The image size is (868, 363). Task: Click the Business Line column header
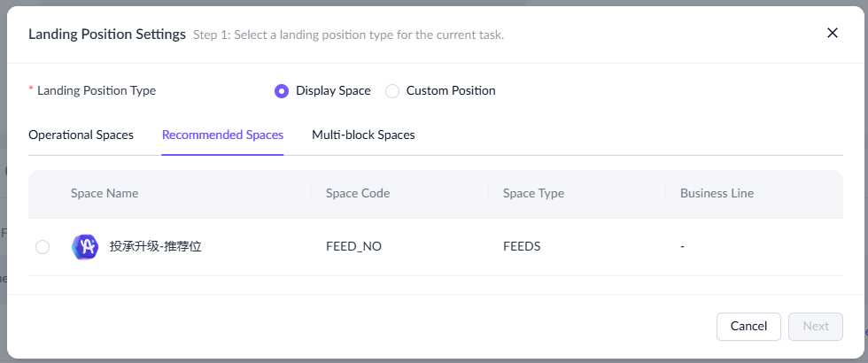pyautogui.click(x=717, y=193)
